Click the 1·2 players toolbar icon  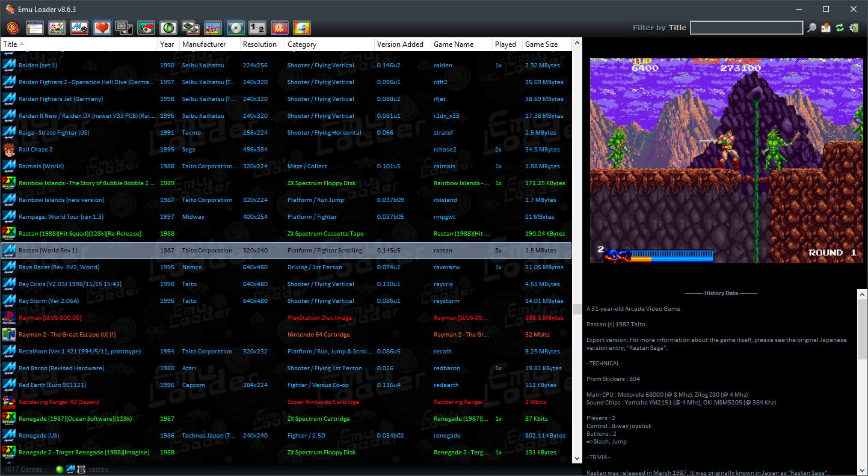click(257, 28)
